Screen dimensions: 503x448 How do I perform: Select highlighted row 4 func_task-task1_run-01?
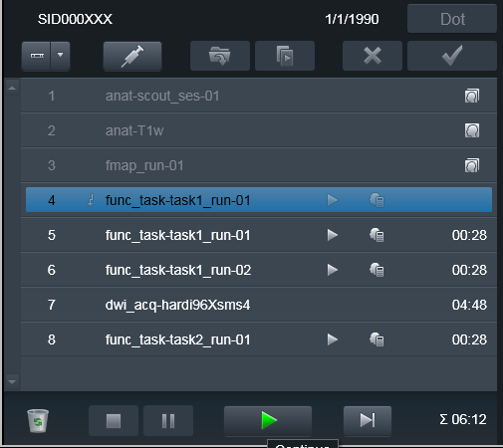click(259, 200)
